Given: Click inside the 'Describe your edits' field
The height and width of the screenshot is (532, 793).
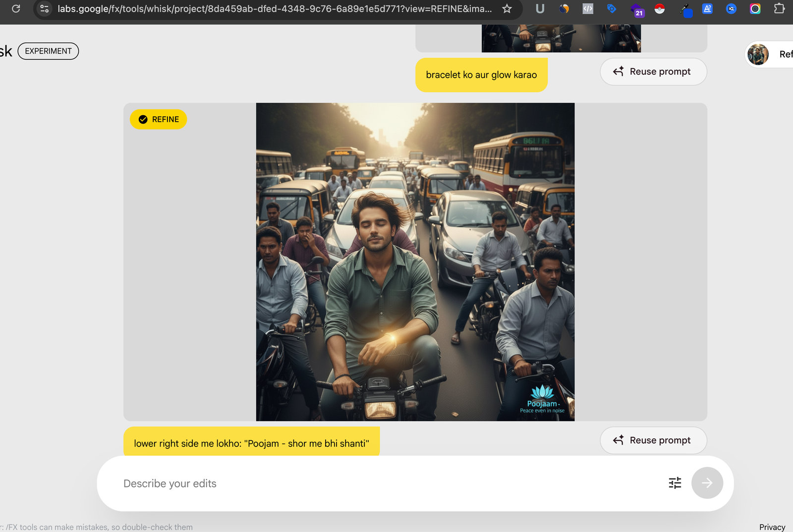Looking at the screenshot, I should 387,483.
